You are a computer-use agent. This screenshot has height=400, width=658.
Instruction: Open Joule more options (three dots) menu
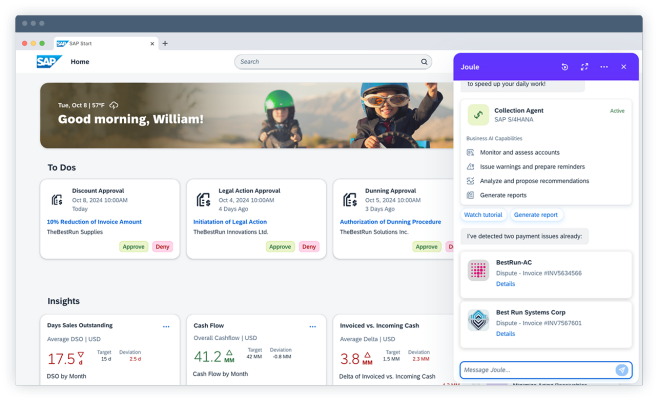604,67
